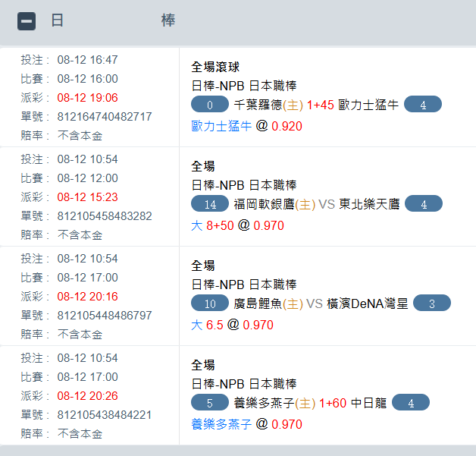Click score badge 4 beside 中日龍
The image size is (476, 456).
point(411,403)
